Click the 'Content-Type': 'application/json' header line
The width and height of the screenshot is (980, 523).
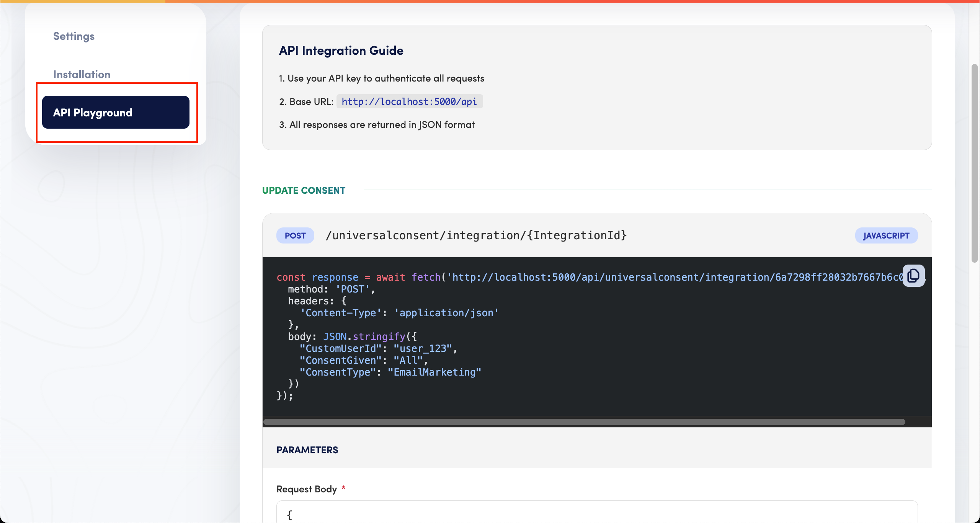(x=399, y=313)
